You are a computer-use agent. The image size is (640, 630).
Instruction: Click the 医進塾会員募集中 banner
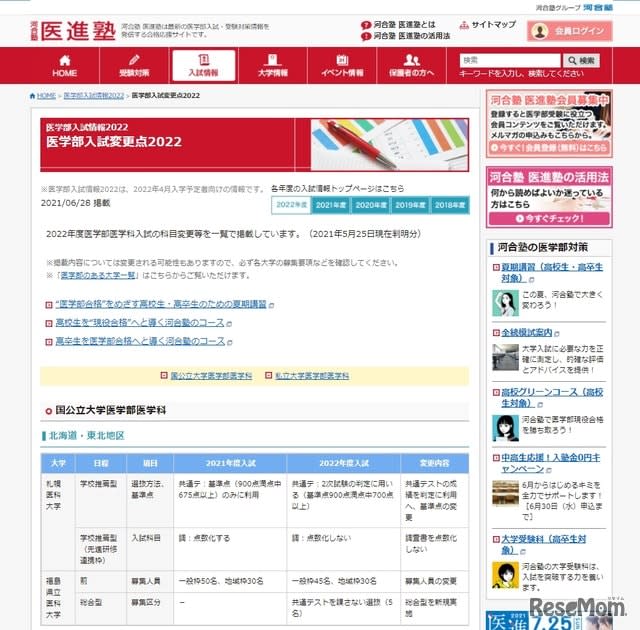click(549, 124)
